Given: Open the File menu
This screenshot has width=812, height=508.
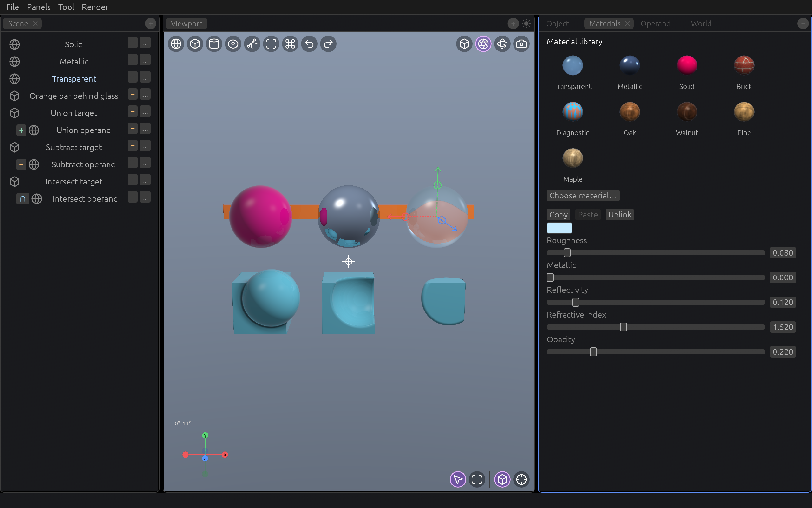Looking at the screenshot, I should point(12,7).
